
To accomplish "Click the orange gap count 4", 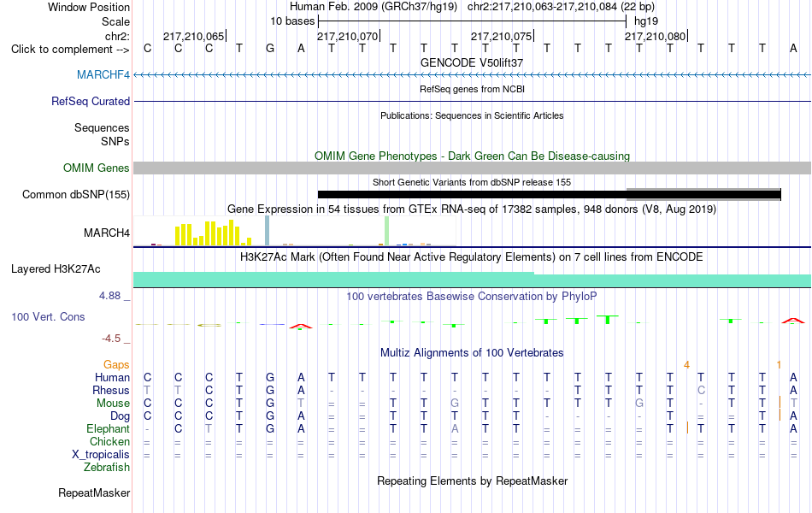I will pos(686,365).
